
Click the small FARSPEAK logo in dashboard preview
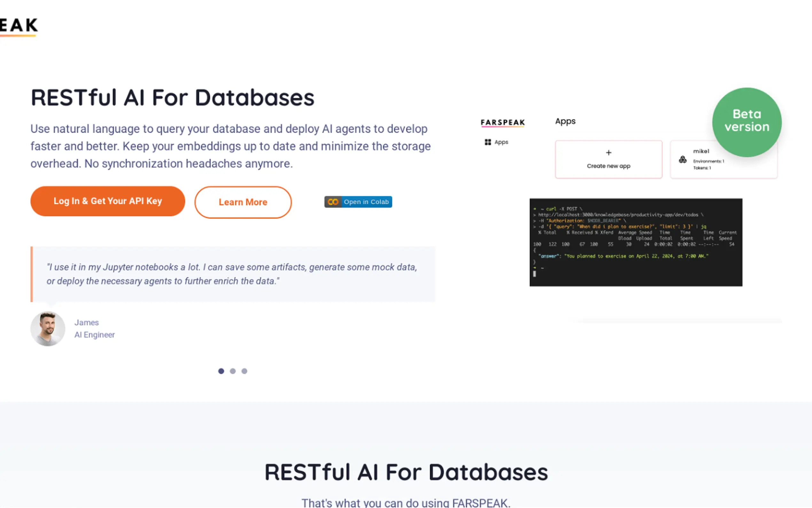coord(503,123)
